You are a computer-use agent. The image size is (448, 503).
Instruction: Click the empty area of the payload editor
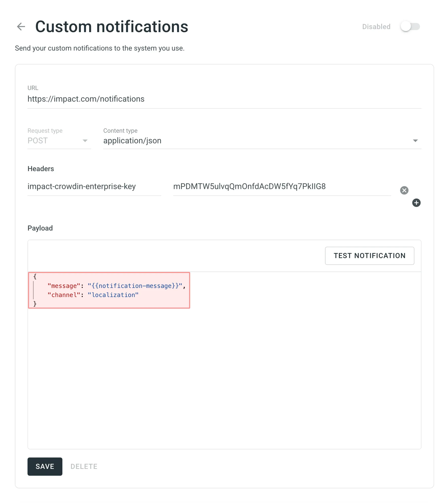224,379
